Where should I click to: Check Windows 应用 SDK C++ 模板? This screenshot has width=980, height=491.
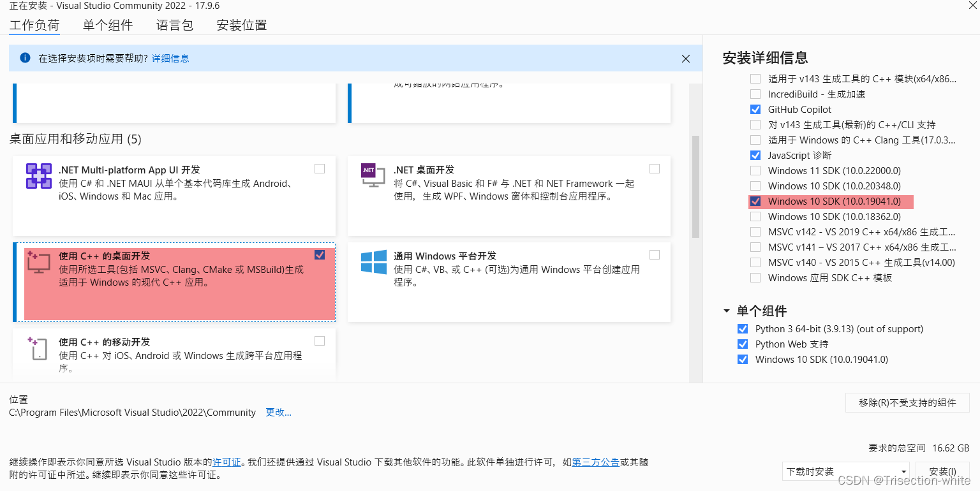(755, 278)
